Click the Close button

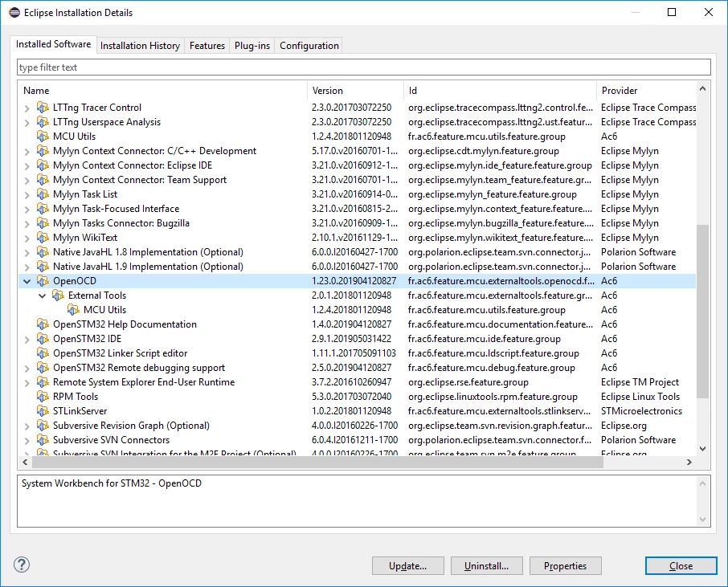(681, 565)
